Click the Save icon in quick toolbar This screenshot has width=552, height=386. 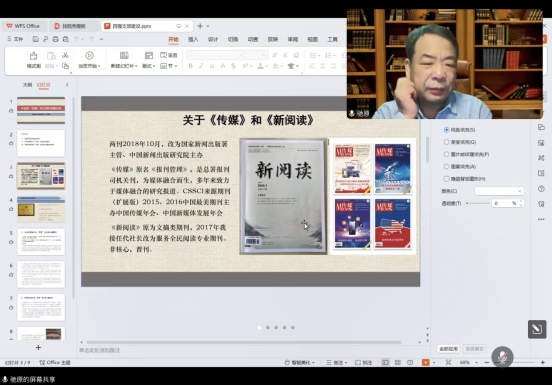(x=36, y=39)
